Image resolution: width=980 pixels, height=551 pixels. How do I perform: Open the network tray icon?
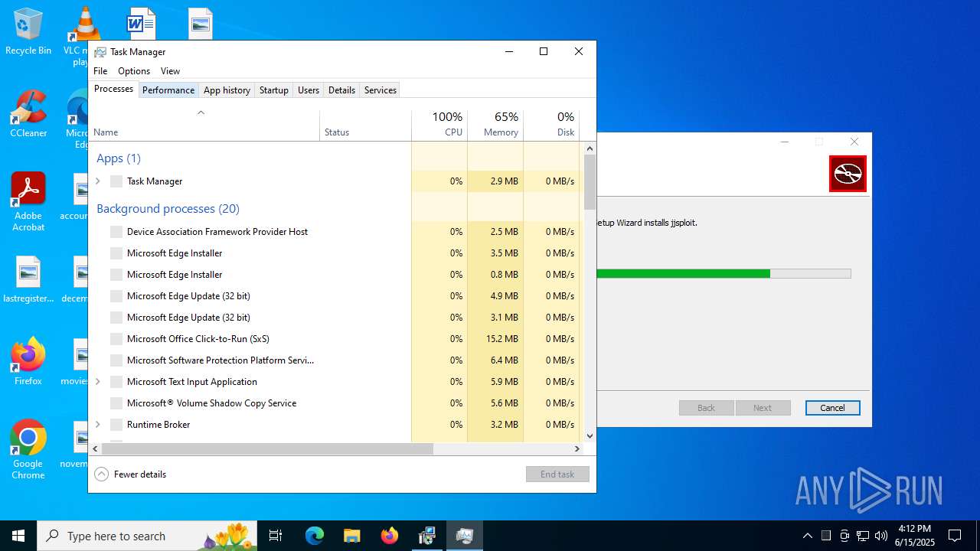[x=863, y=536]
